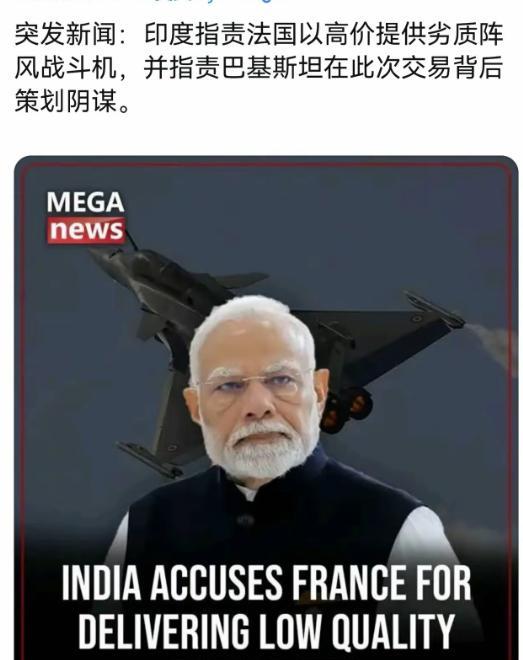Screen dimensions: 523x660
Task: Click the white-bearded man's face
Action: click(x=252, y=404)
